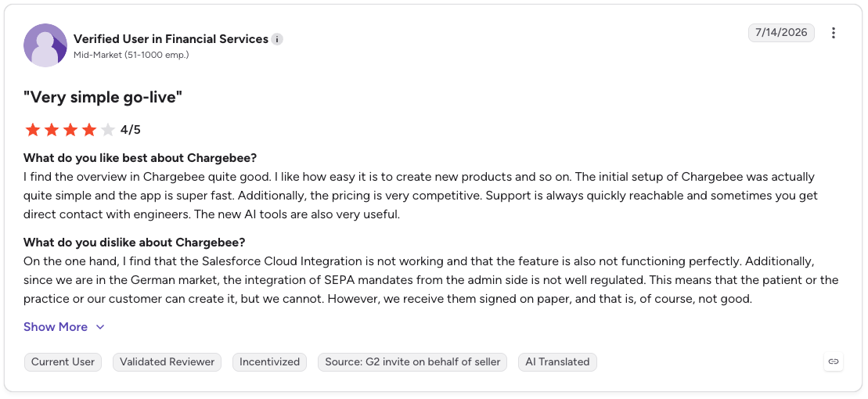Click the AI Translated tag
The width and height of the screenshot is (868, 399).
pos(557,362)
